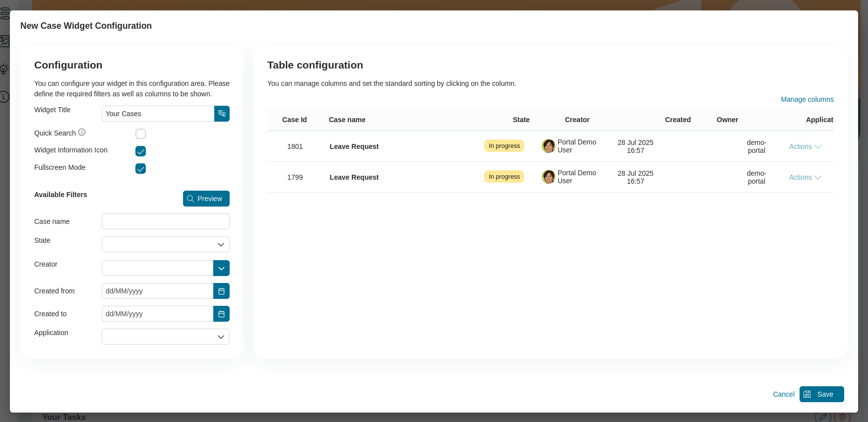Click the Quick Search info icon
The width and height of the screenshot is (868, 422).
(82, 132)
